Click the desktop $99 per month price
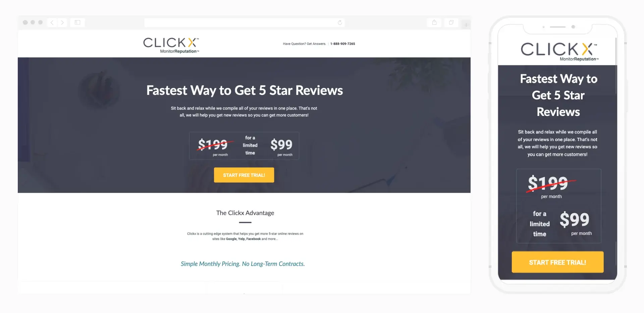Viewport: 644px width, 313px height. click(281, 147)
